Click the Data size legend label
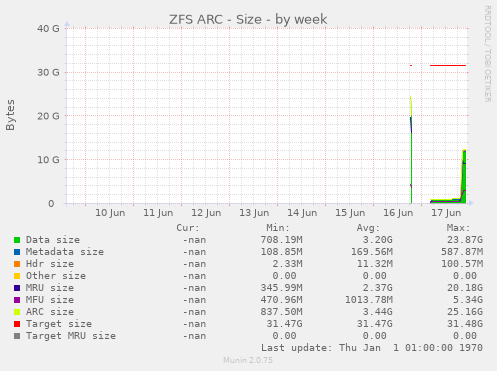The height and width of the screenshot is (371, 497). click(x=53, y=240)
